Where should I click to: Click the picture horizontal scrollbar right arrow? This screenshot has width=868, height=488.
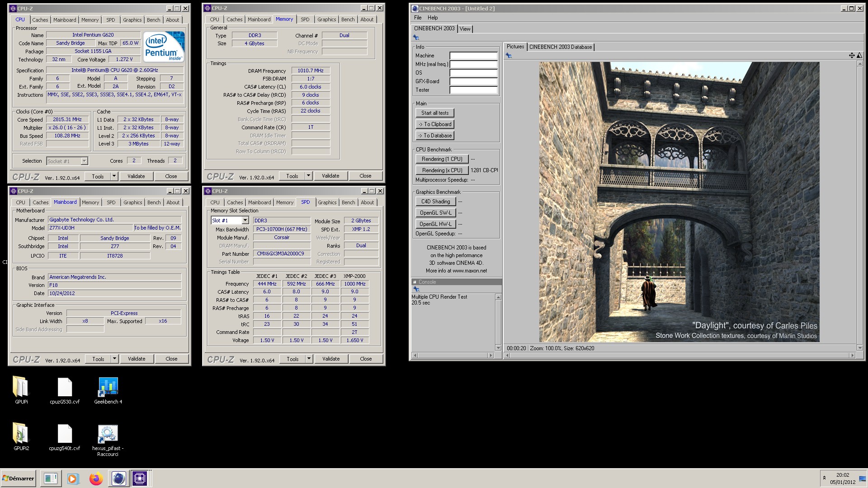point(852,356)
